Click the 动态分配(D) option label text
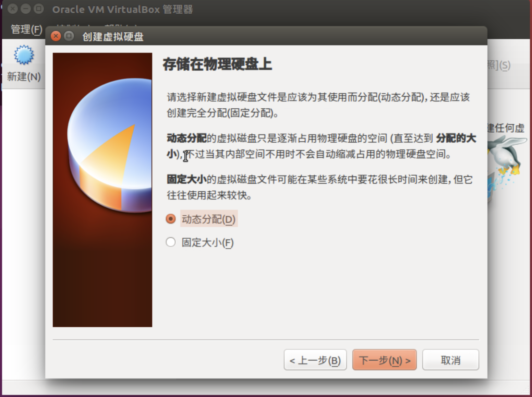Screen dimensions: 532x397 pos(208,219)
